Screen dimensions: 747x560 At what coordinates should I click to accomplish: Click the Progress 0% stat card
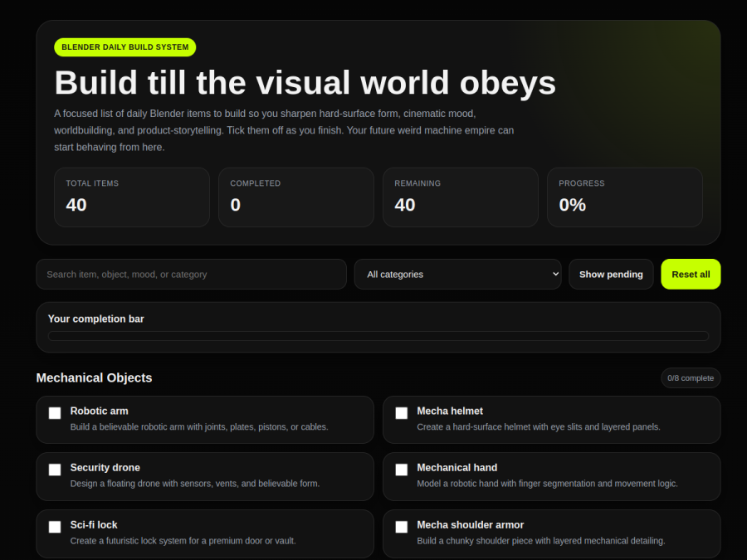(625, 197)
